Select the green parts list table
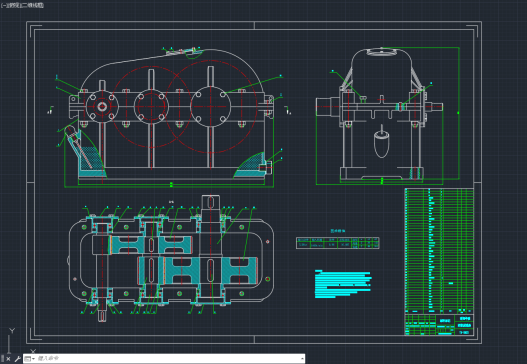Image resolution: width=527 pixels, height=364 pixels. click(439, 251)
